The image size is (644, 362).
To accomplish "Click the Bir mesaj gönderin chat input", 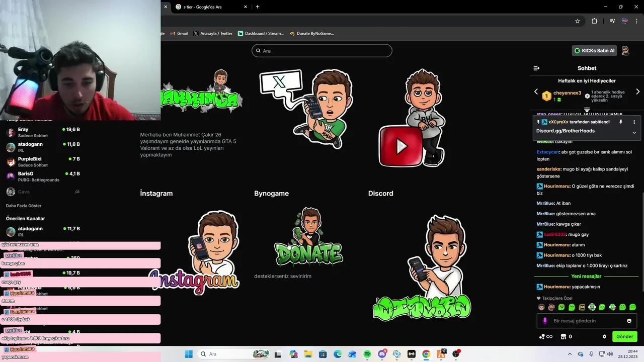I will point(587,321).
